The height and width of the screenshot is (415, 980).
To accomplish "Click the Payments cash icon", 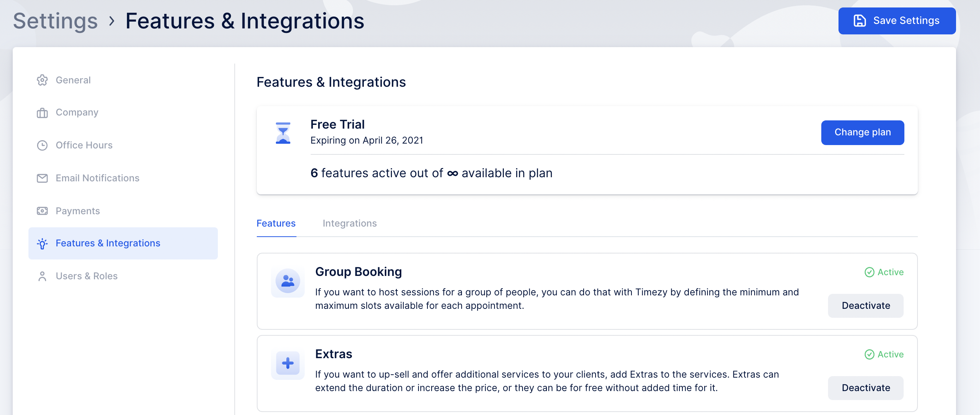I will pos(42,211).
